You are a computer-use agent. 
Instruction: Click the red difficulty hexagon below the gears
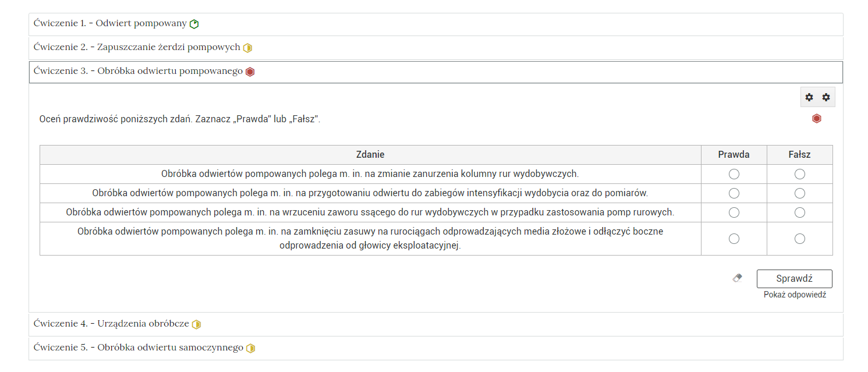coord(817,119)
